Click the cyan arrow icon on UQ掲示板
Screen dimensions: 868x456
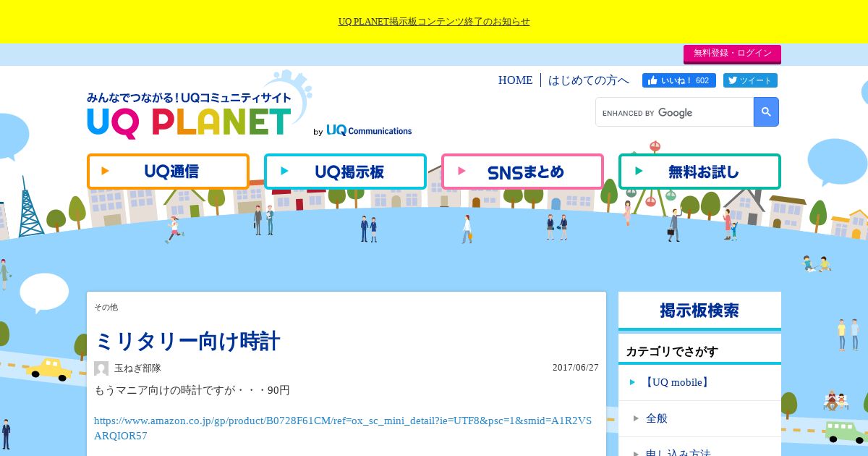(x=284, y=172)
